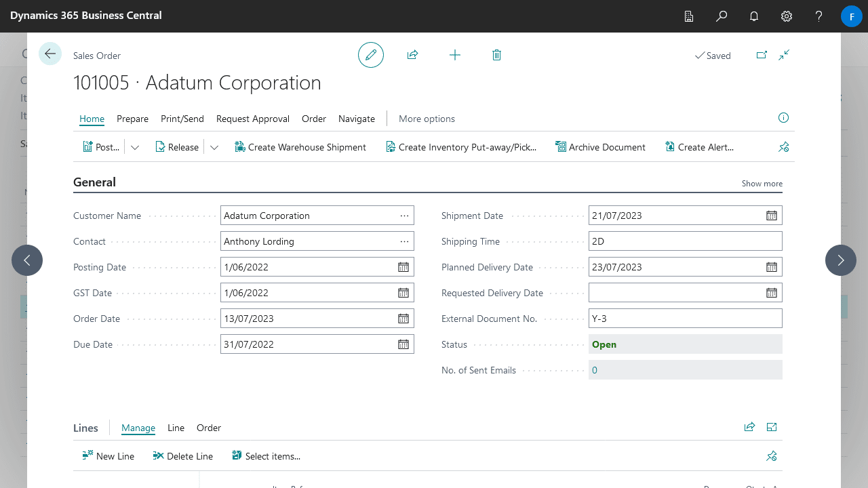Select the Lines Manage tab
868x488 pixels.
(138, 428)
